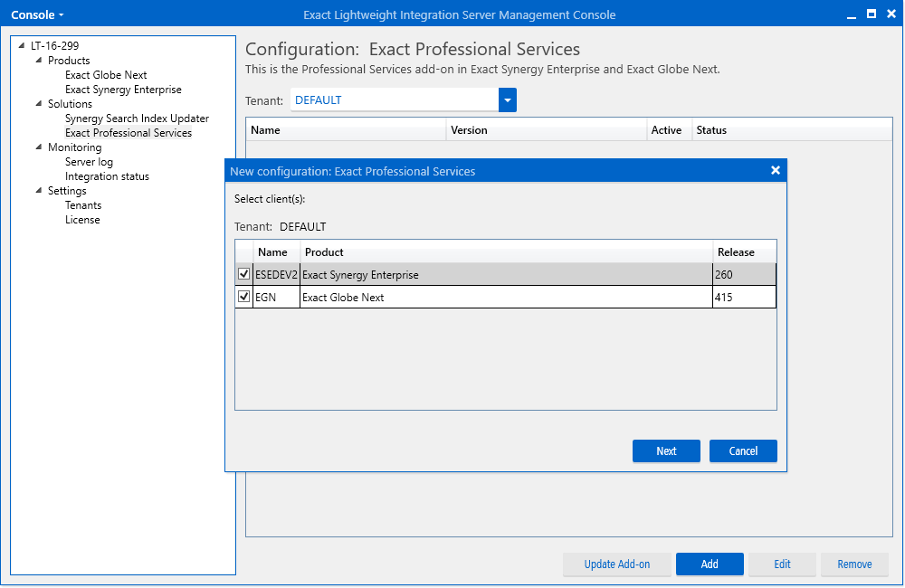Click the Add button

710,564
